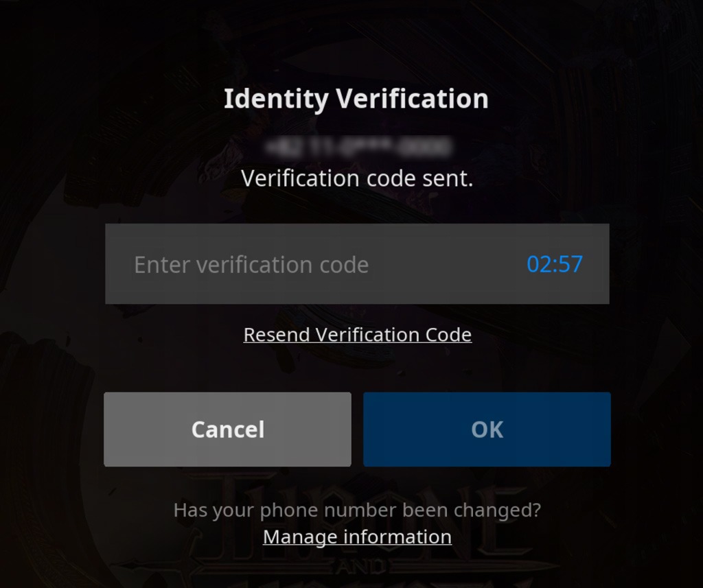This screenshot has height=588, width=703.
Task: Click the placeholder text Enter verification code
Action: coord(251,265)
